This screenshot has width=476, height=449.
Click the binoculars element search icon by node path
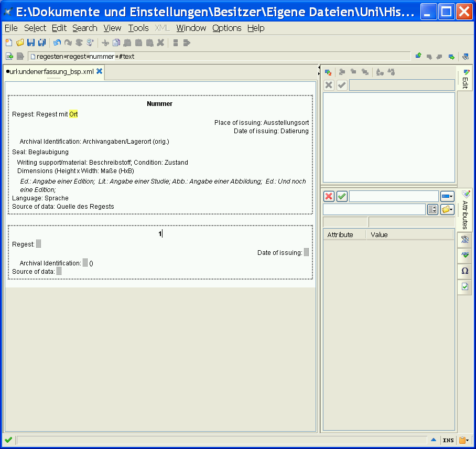(x=466, y=57)
